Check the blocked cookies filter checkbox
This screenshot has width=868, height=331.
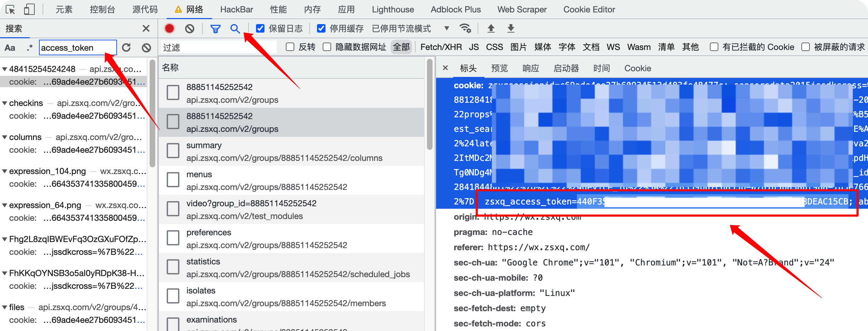pos(714,47)
